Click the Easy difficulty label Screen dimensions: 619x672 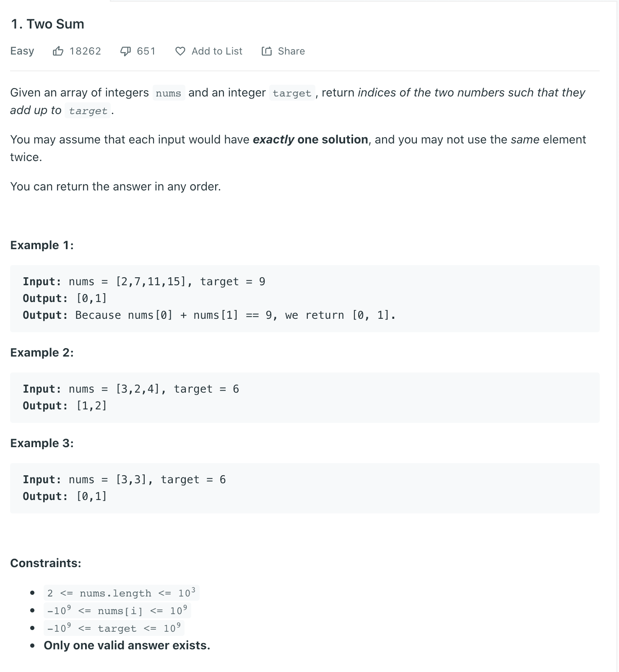(22, 51)
